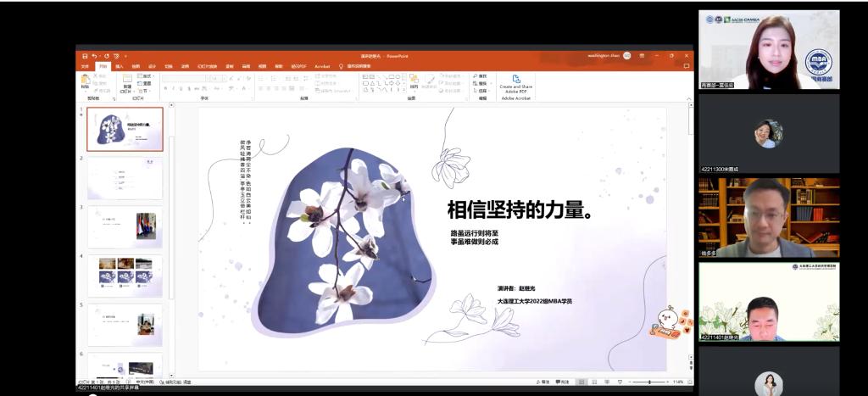Click the Paste clipboard icon
This screenshot has height=396, width=868.
[x=85, y=81]
